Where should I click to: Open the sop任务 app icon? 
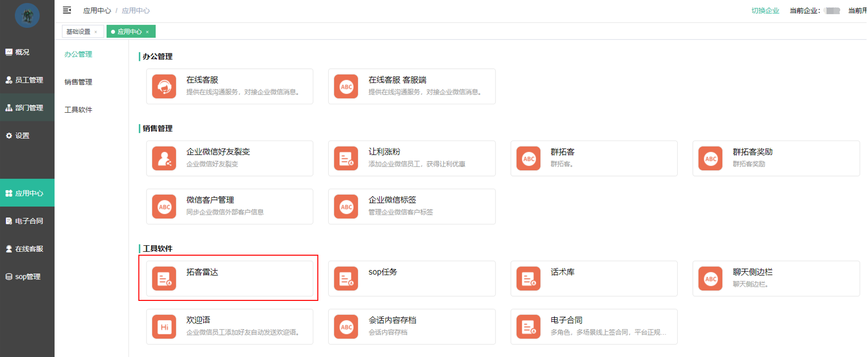346,279
